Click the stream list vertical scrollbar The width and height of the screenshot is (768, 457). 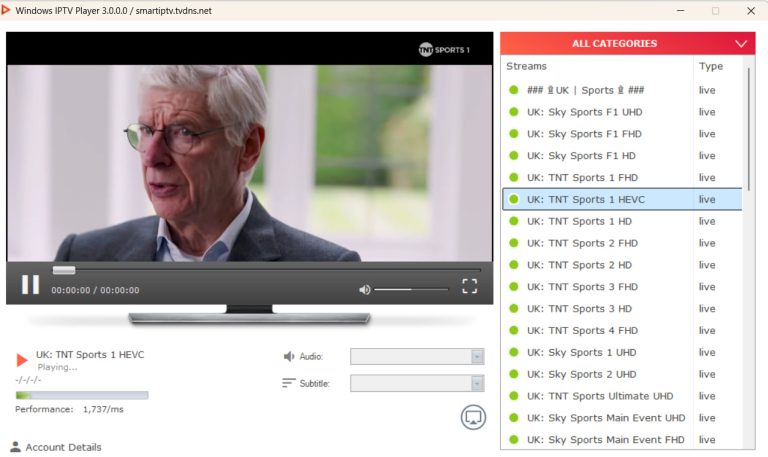click(748, 129)
